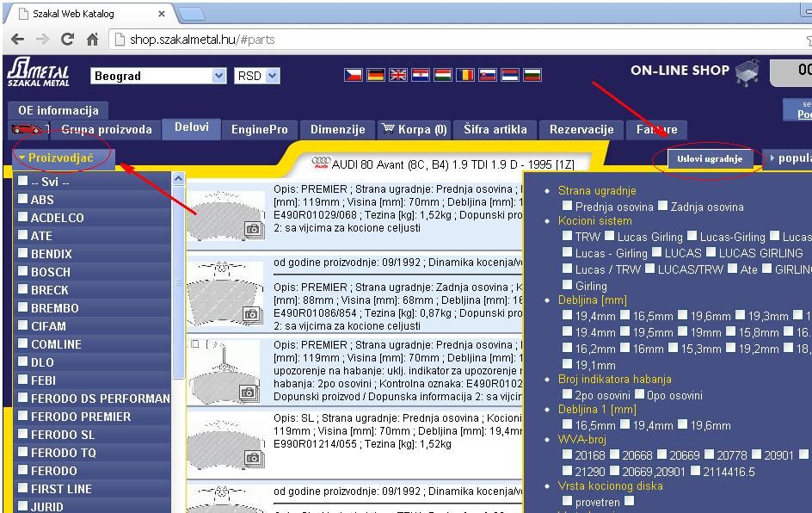Check the provetren disc type box

click(x=568, y=501)
